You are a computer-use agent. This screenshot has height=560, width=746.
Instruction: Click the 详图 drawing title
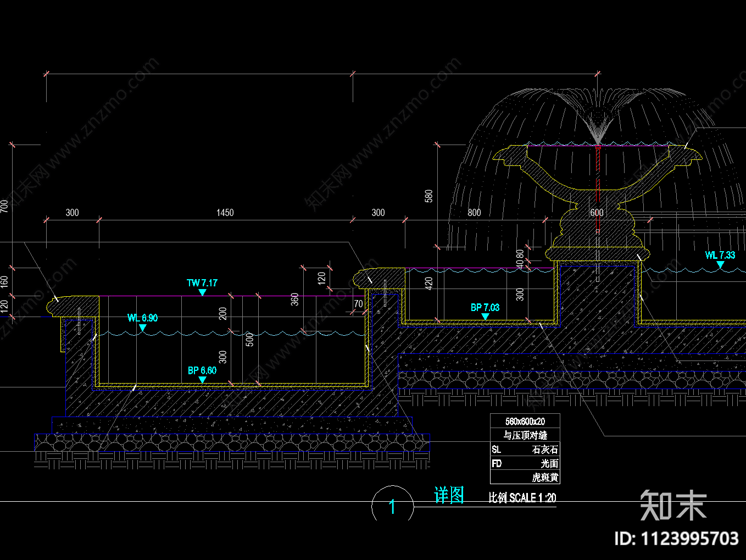point(449,495)
